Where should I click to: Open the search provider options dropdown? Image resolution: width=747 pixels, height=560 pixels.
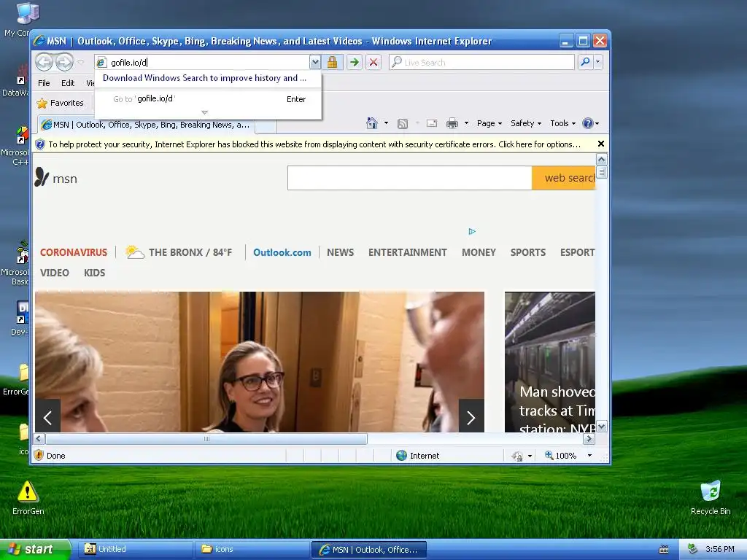pos(598,62)
